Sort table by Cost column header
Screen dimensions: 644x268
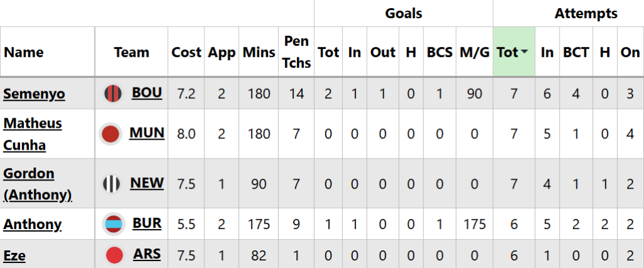coord(186,52)
